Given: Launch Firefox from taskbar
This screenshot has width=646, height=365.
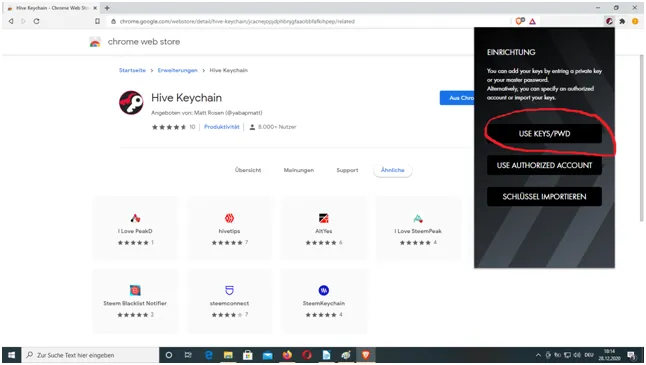Looking at the screenshot, I should click(287, 355).
